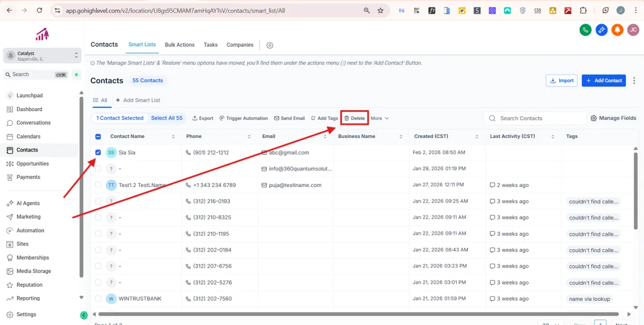Click Add Tags action
644x325 pixels.
pos(325,118)
